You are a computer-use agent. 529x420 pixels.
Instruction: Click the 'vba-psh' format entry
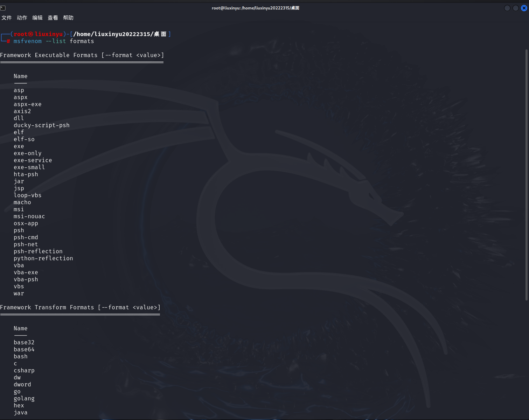[x=26, y=280]
